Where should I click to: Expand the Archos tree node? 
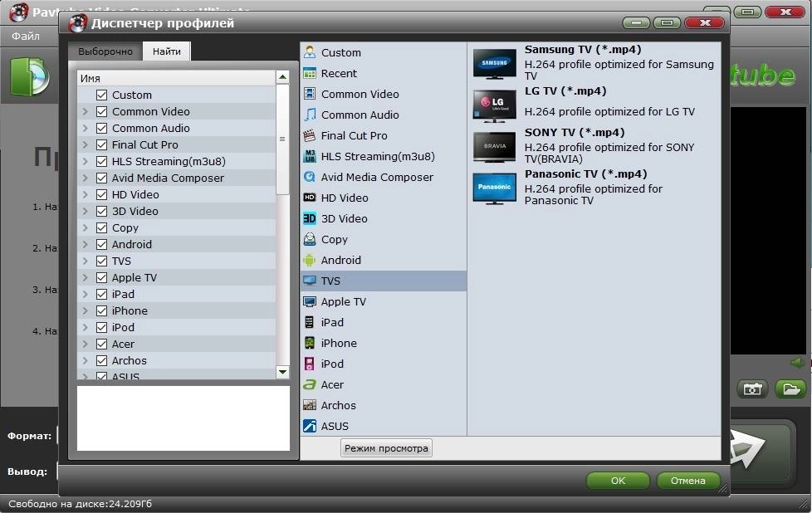(x=86, y=360)
